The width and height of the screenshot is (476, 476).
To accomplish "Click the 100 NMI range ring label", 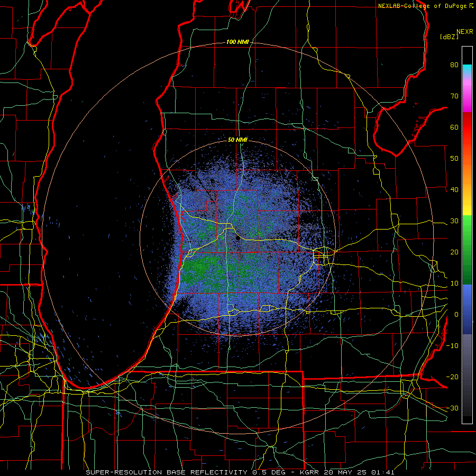I will point(237,42).
